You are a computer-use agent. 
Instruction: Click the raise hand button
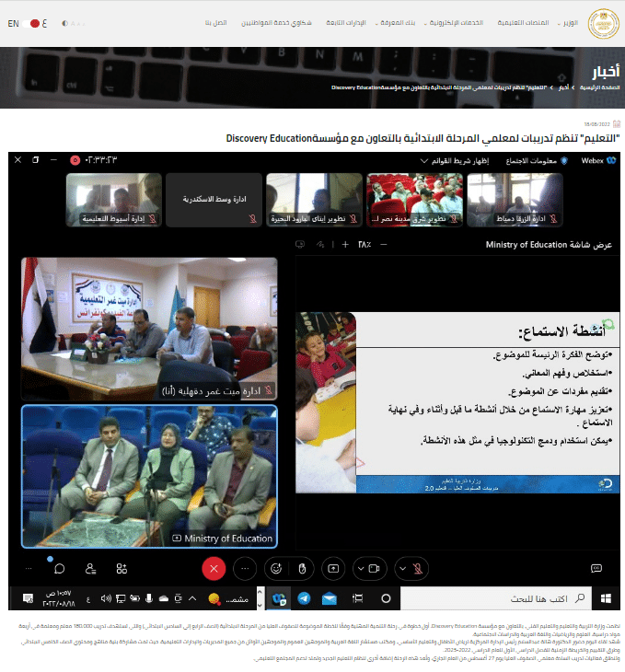tap(302, 569)
